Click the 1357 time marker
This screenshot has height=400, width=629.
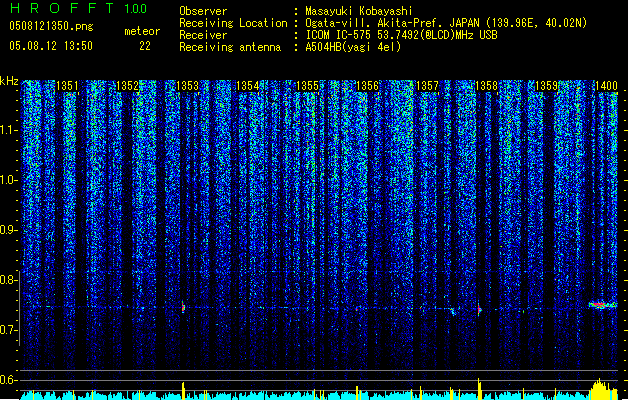[427, 86]
